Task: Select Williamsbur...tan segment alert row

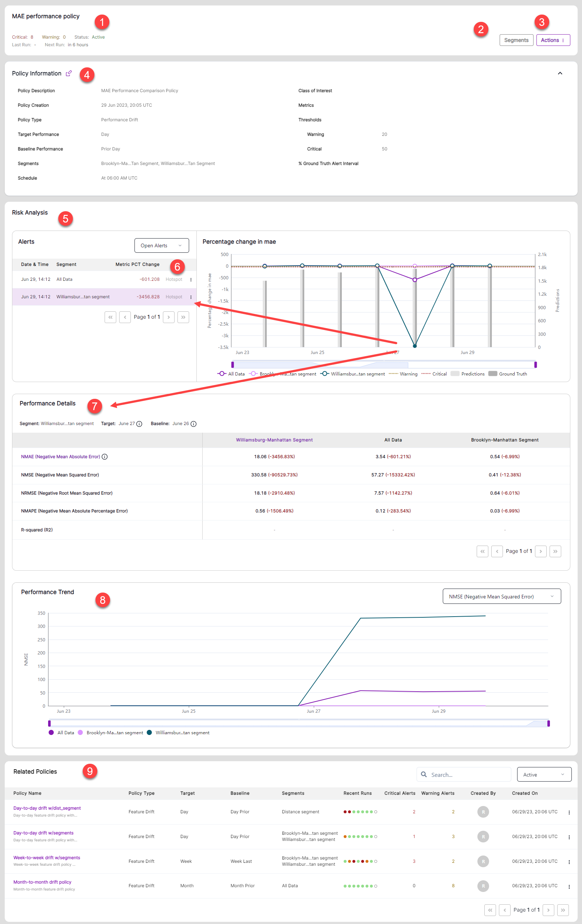Action: [105, 296]
